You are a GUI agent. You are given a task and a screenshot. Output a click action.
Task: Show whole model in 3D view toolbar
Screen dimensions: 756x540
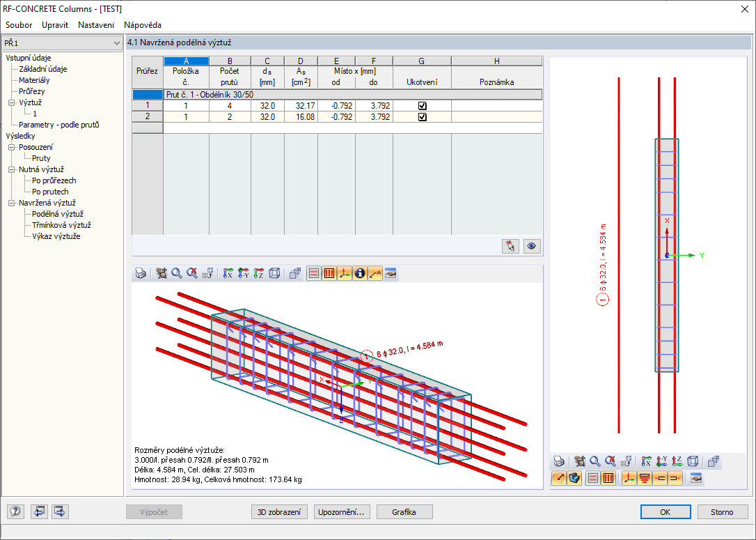(192, 274)
